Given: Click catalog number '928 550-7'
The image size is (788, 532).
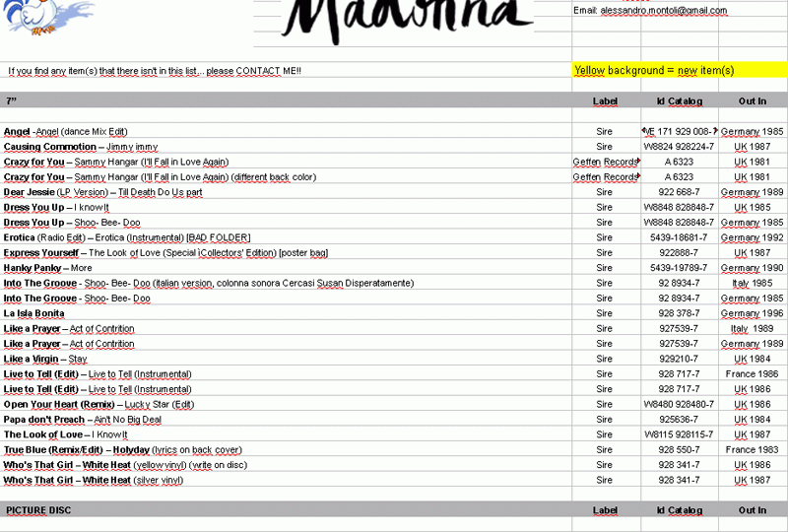Looking at the screenshot, I should (x=679, y=450).
